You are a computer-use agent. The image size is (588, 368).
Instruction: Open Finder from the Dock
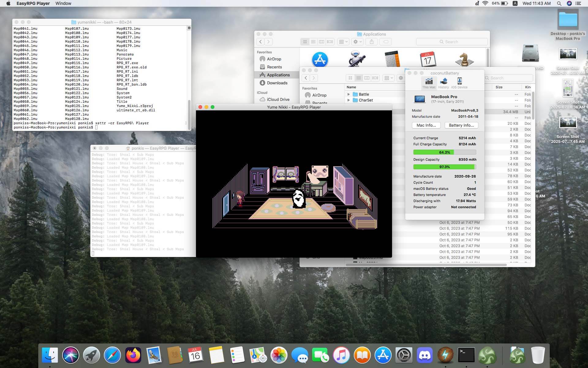tap(50, 355)
